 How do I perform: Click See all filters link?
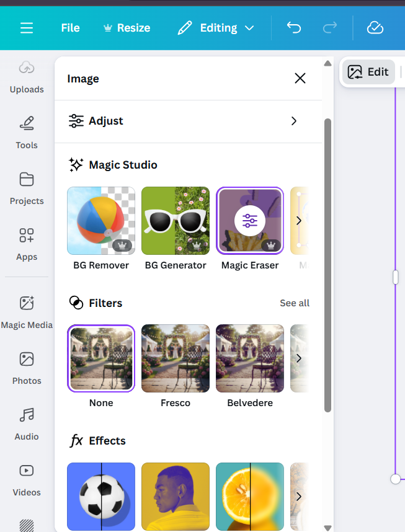294,303
